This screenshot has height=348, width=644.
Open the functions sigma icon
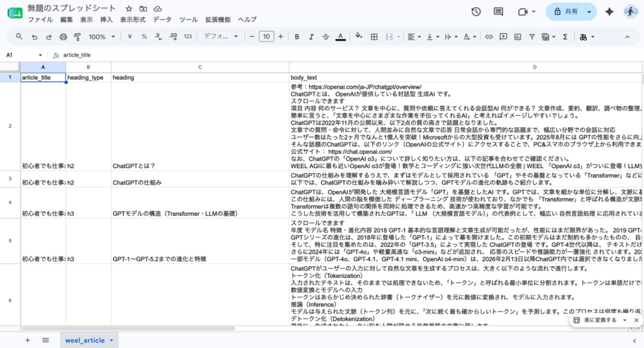tap(565, 36)
